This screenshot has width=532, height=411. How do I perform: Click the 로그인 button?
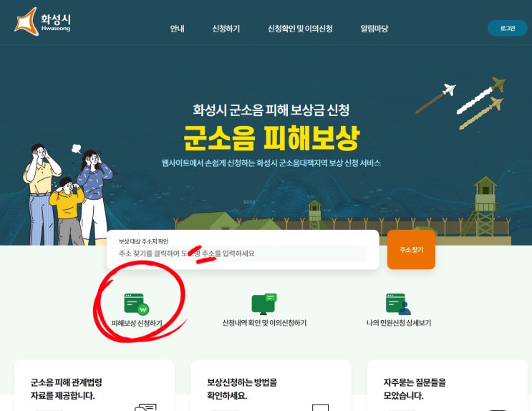[x=508, y=28]
